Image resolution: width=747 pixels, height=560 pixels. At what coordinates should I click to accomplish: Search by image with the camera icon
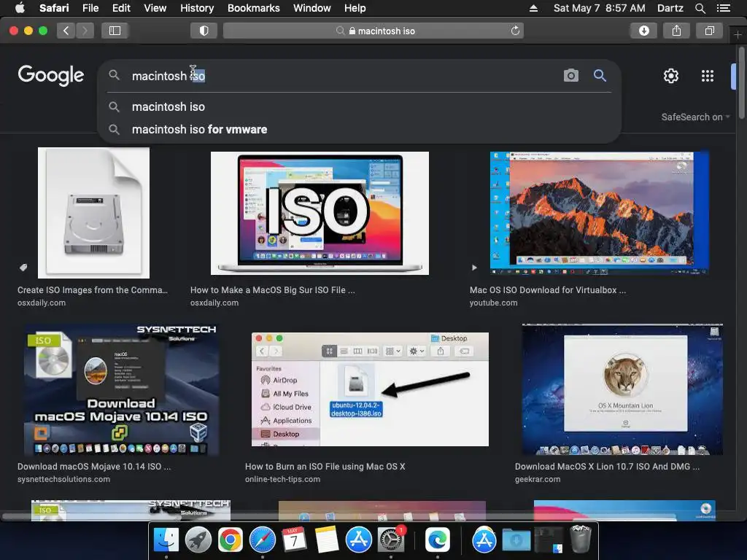(x=570, y=75)
